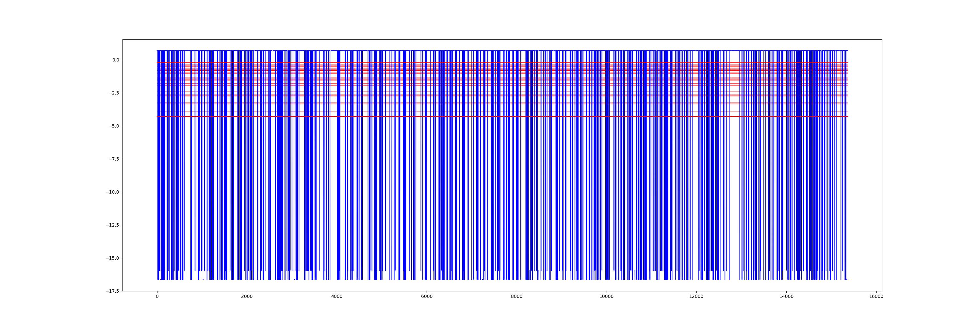The width and height of the screenshot is (980, 327).
Task: Click the x-axis label 0
Action: click(157, 297)
